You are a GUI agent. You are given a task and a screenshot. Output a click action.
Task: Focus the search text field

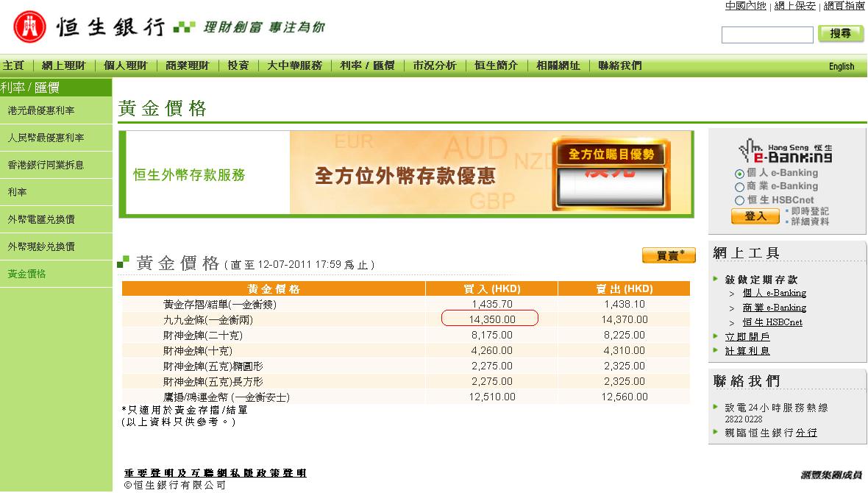pyautogui.click(x=767, y=35)
